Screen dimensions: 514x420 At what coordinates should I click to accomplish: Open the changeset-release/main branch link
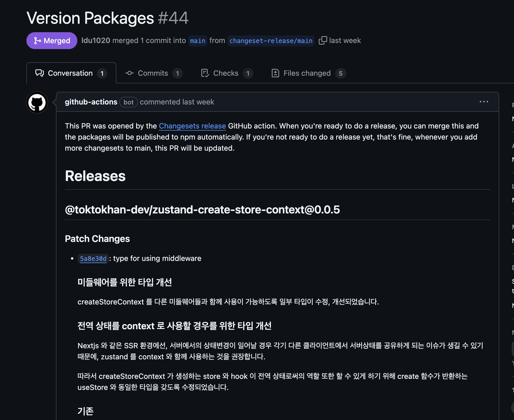click(271, 41)
